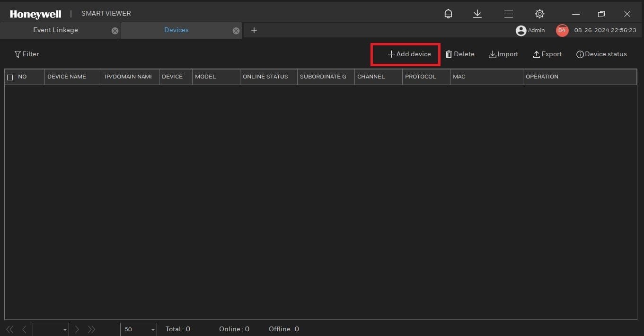This screenshot has width=644, height=336.
Task: Click the Admin user profile icon
Action: click(520, 30)
